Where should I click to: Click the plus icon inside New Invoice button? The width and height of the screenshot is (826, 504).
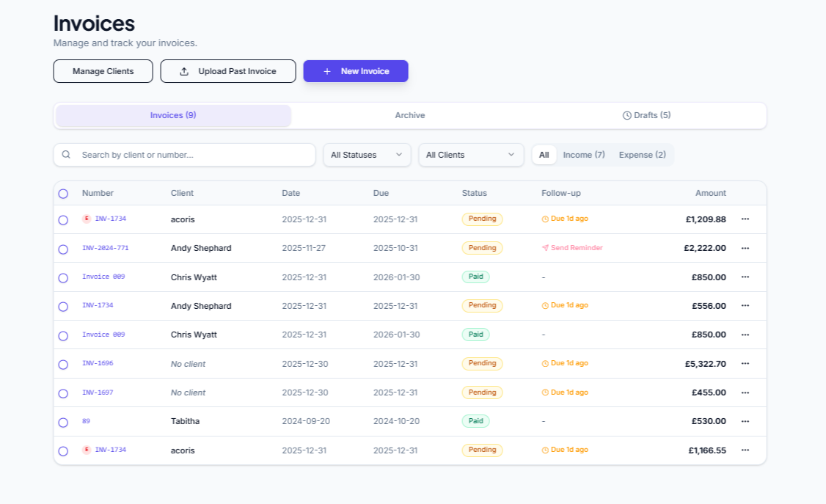(327, 71)
